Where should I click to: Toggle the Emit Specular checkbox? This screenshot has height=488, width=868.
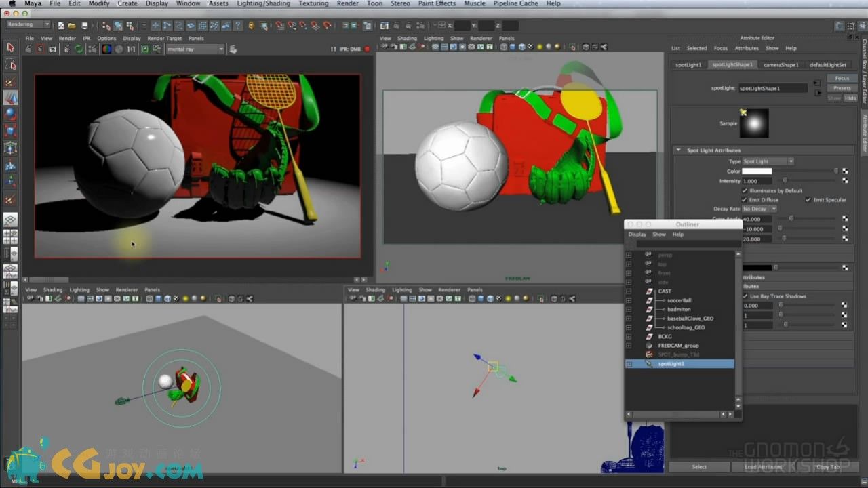click(808, 200)
